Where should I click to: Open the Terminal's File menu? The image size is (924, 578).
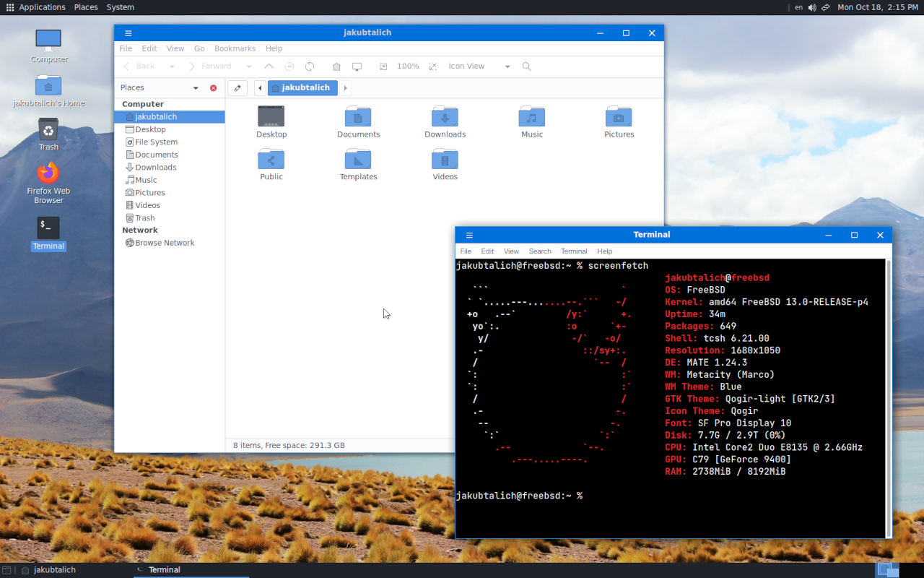point(466,251)
